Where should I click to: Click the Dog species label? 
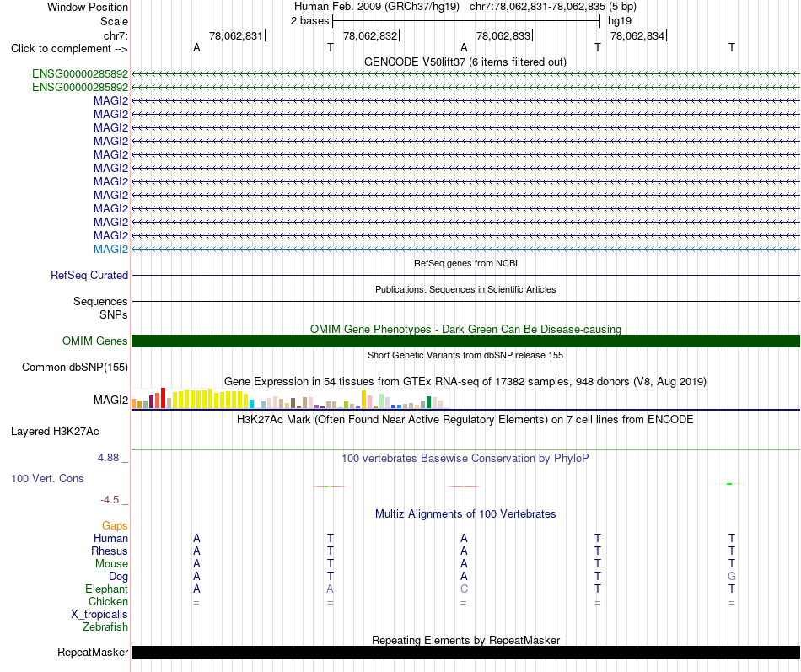119,577
